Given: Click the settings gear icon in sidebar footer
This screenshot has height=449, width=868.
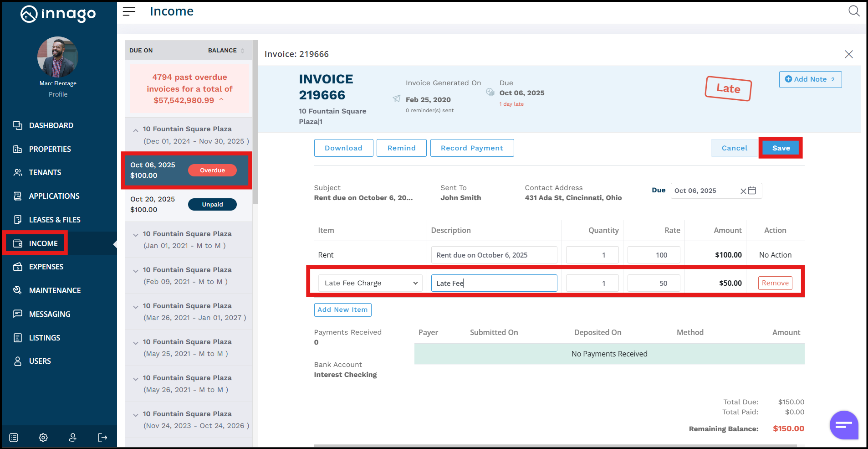Looking at the screenshot, I should click(43, 438).
